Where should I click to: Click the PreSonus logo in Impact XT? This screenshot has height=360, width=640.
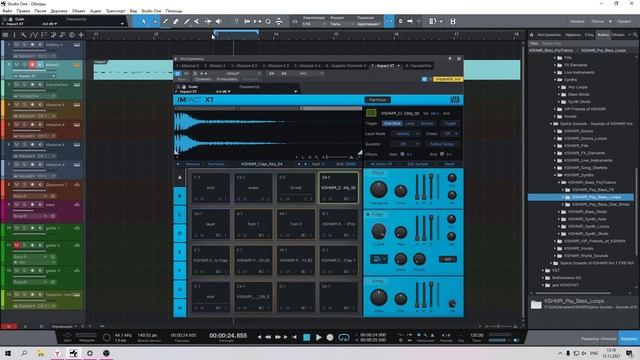click(455, 100)
